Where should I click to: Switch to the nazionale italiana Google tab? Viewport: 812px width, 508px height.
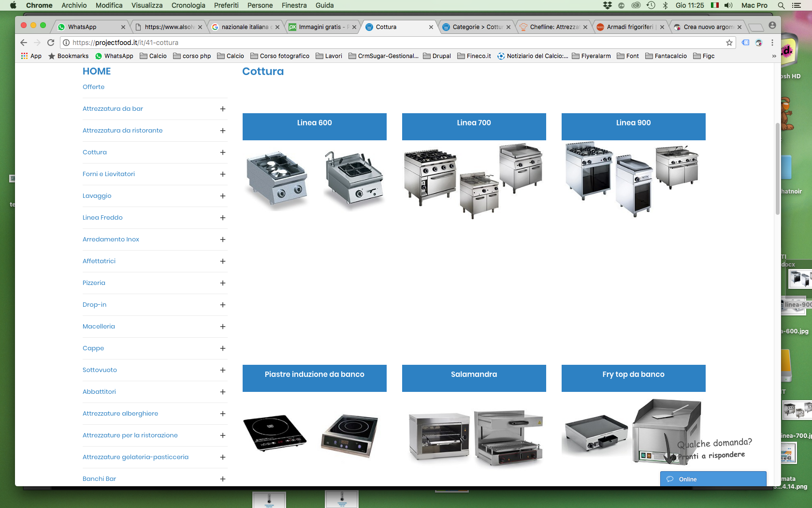(x=246, y=27)
